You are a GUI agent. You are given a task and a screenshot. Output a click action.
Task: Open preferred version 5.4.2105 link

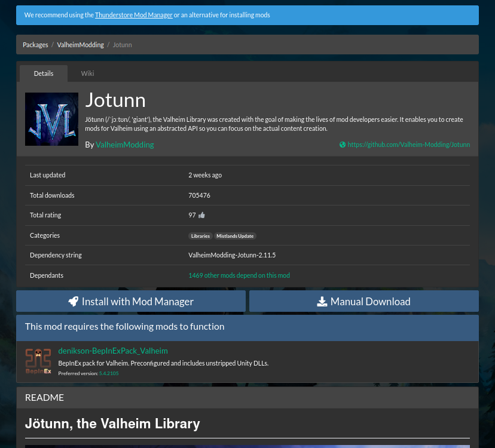coord(109,373)
